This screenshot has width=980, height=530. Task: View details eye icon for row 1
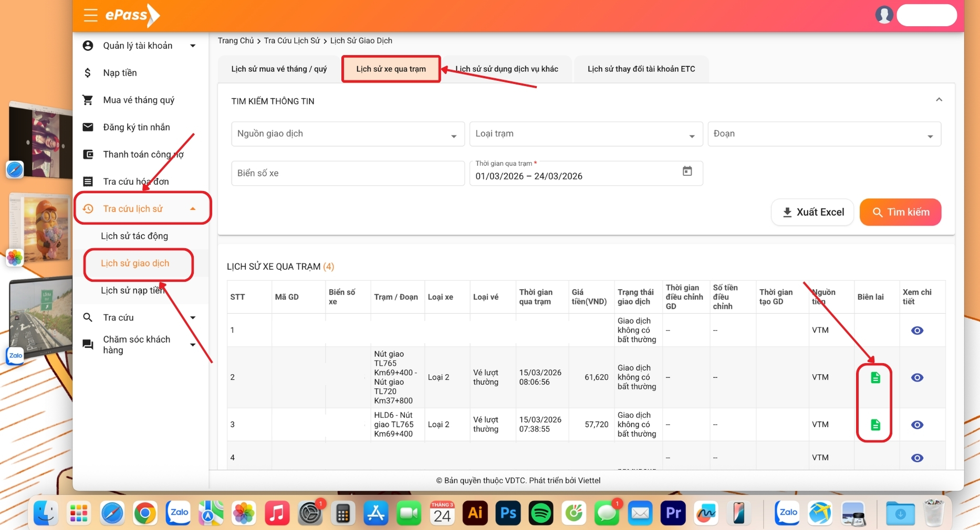point(917,331)
